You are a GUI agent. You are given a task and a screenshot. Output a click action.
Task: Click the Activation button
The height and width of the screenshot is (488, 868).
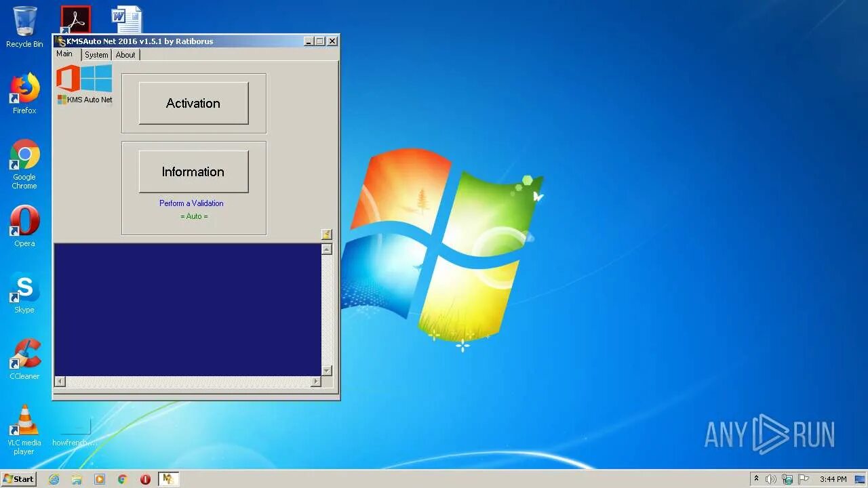coord(193,103)
